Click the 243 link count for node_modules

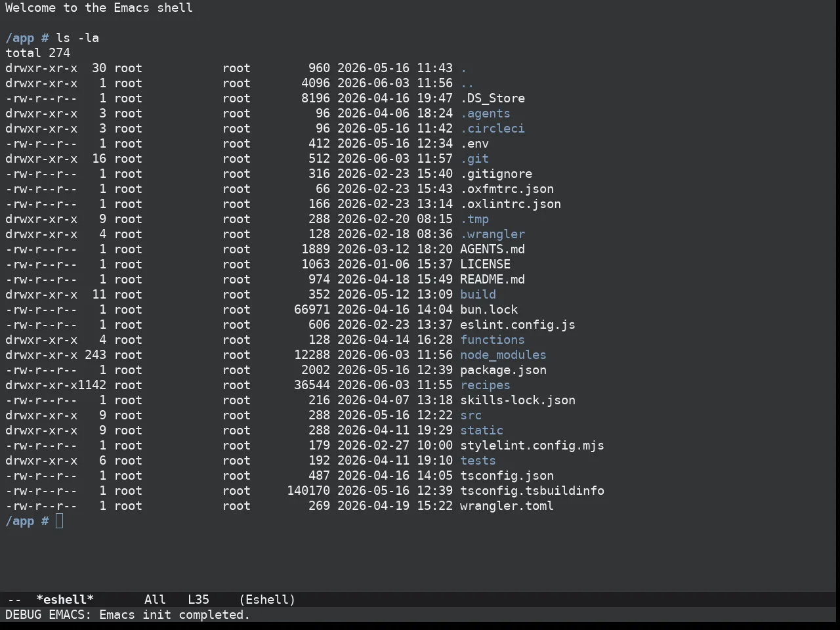pos(95,355)
